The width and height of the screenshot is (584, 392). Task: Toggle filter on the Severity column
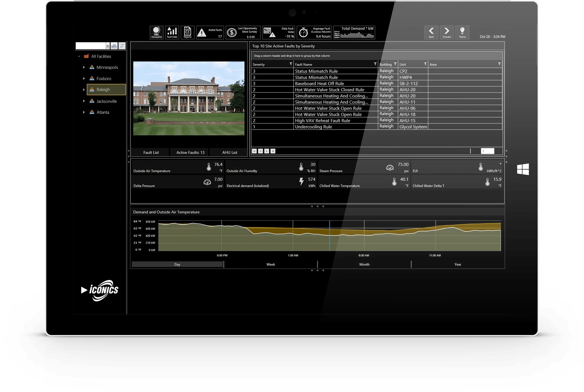pyautogui.click(x=290, y=64)
